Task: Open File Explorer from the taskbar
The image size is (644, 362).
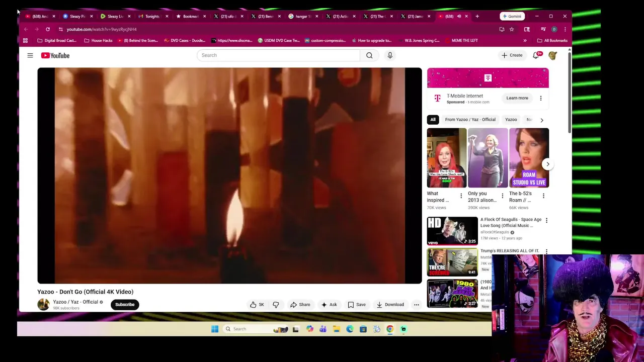Action: tap(336, 329)
